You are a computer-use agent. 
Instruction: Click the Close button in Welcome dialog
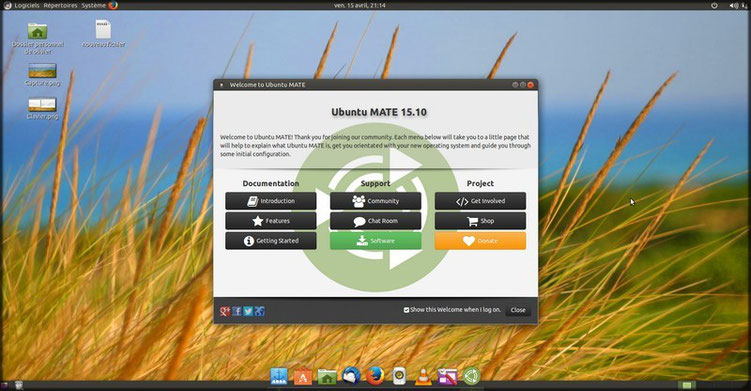(x=518, y=310)
